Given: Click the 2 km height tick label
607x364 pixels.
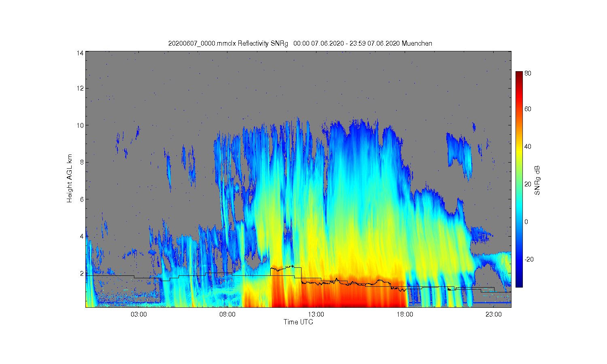Looking at the screenshot, I should point(82,273).
